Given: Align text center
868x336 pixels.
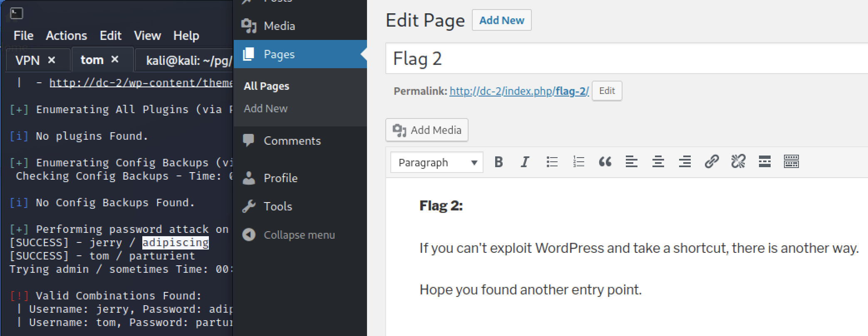Looking at the screenshot, I should click(658, 162).
